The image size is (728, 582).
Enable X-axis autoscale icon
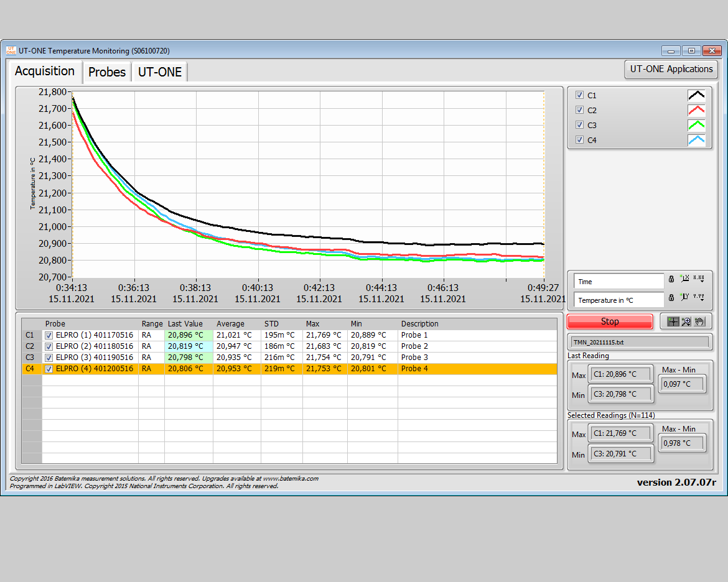(x=684, y=279)
